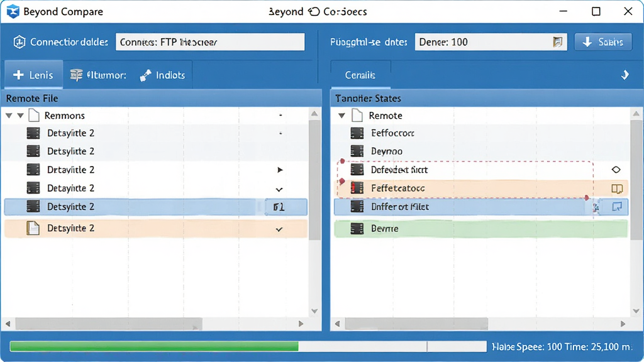Image resolution: width=644 pixels, height=362 pixels.
Task: Click the Halbe Spee: 100 Time status text
Action: click(562, 347)
